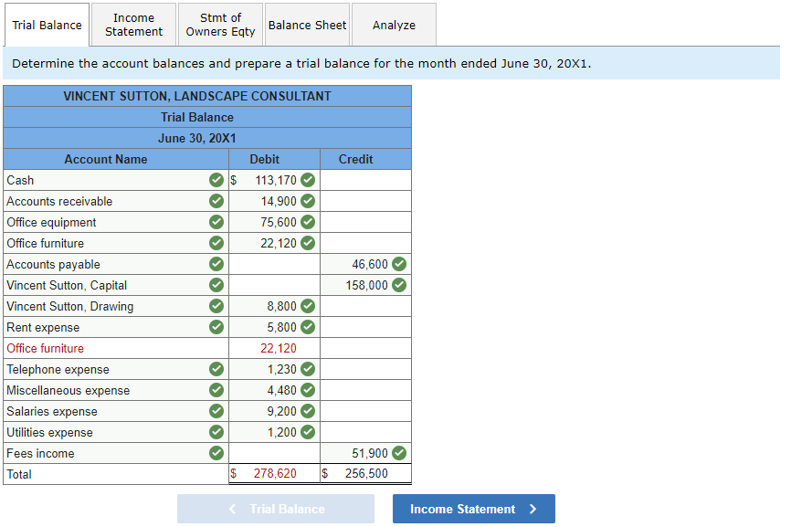This screenshot has width=812, height=527.
Task: Open the Stmt of Owners Eqty tab
Action: [x=219, y=25]
